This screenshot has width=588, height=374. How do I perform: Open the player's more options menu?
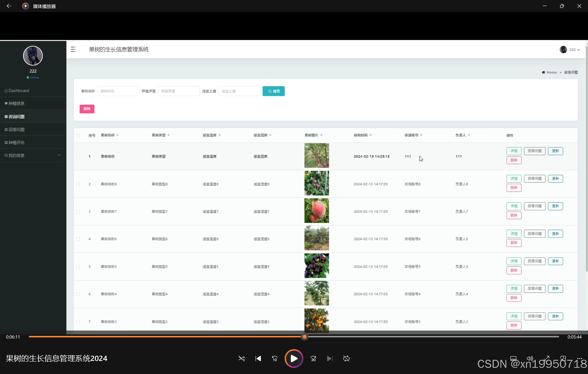click(x=580, y=358)
